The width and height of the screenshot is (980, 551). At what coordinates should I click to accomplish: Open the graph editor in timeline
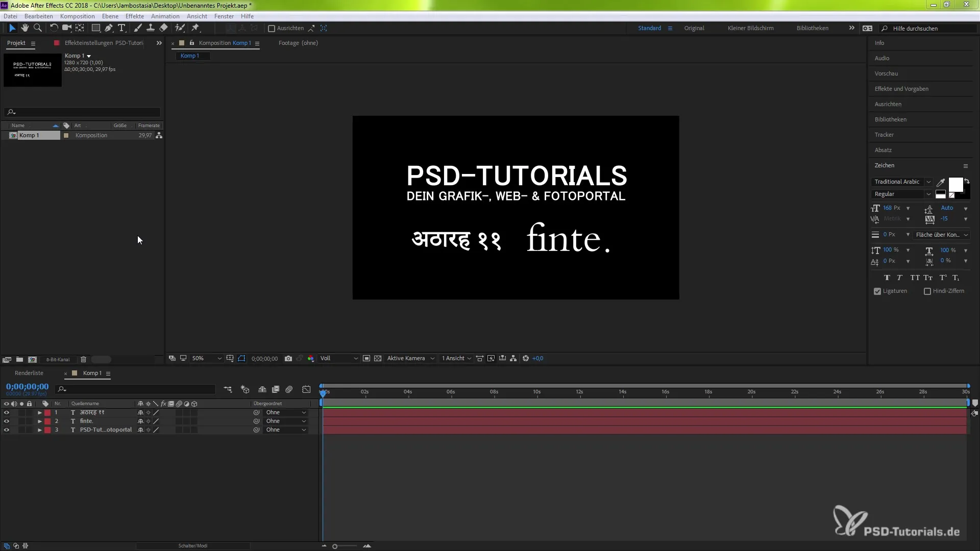coord(306,389)
